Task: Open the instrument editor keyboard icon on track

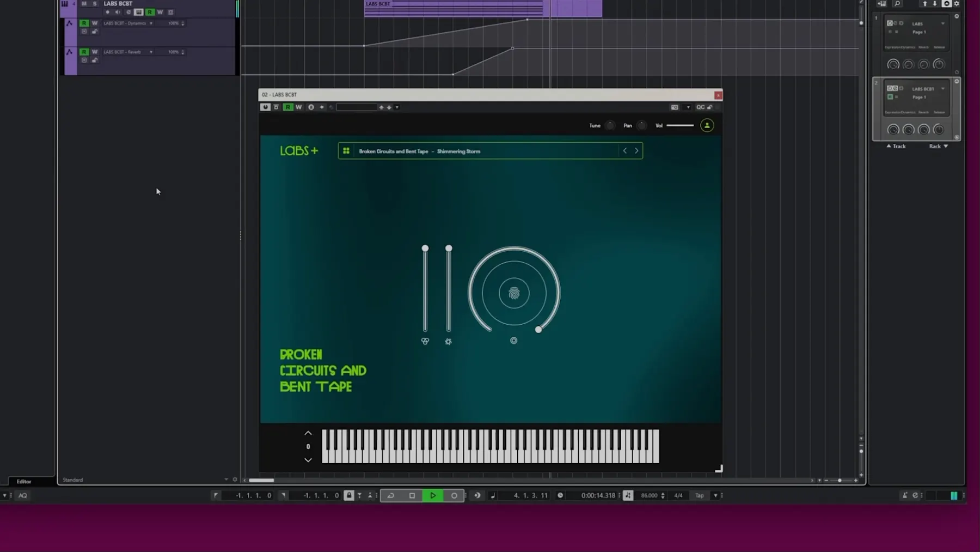Action: click(139, 12)
